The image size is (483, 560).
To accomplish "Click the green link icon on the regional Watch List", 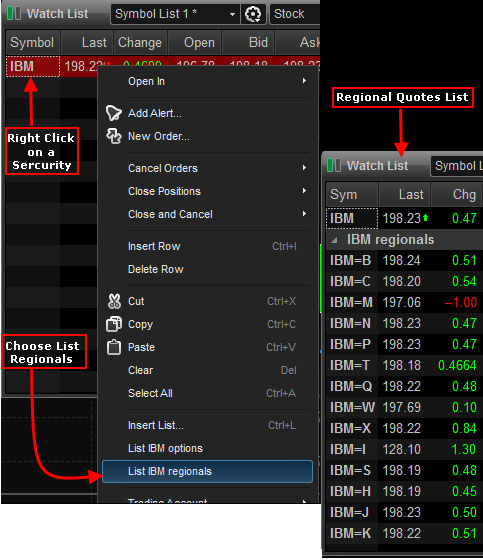I will click(x=334, y=165).
